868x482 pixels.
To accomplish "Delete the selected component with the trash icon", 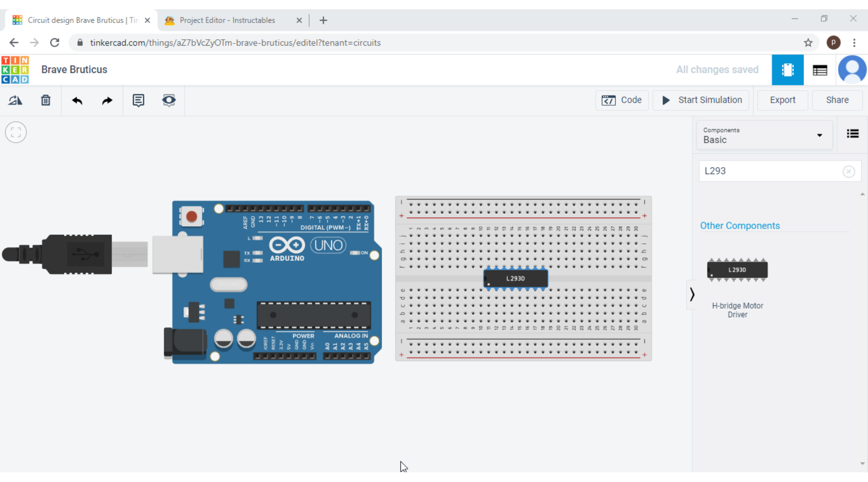I will (x=46, y=100).
